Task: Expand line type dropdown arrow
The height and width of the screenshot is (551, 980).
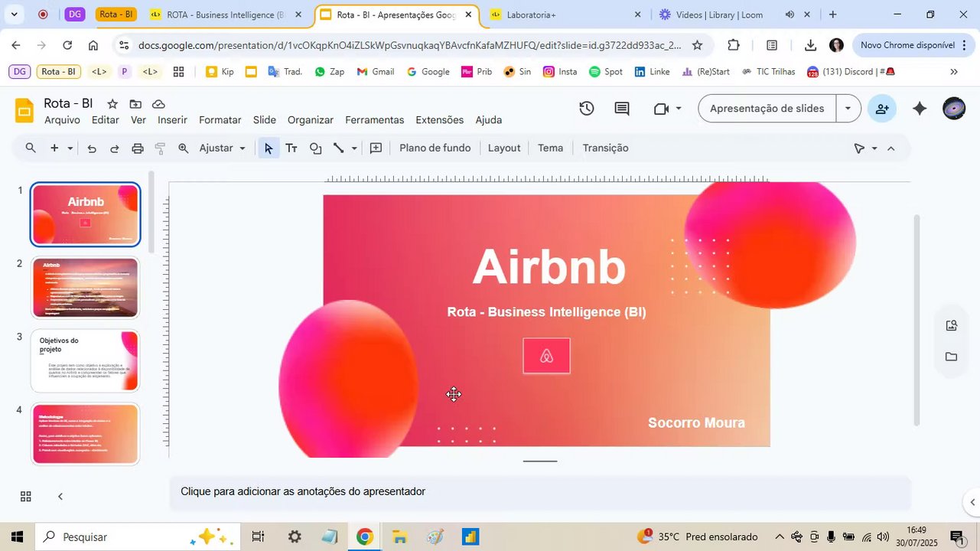Action: (x=353, y=148)
